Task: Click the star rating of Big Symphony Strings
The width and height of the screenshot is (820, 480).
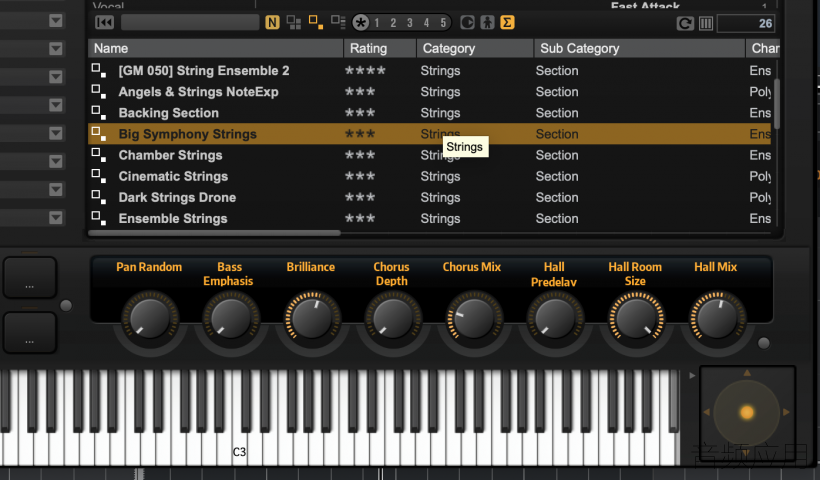Action: pos(360,134)
